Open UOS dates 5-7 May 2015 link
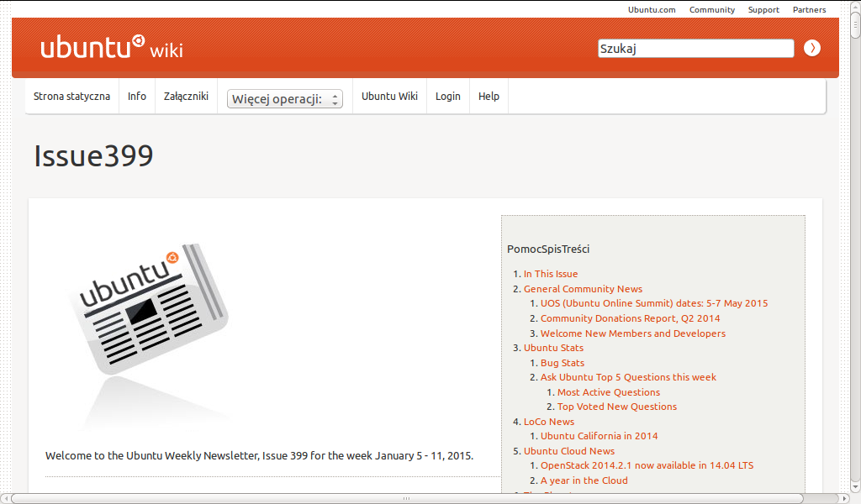 [654, 303]
